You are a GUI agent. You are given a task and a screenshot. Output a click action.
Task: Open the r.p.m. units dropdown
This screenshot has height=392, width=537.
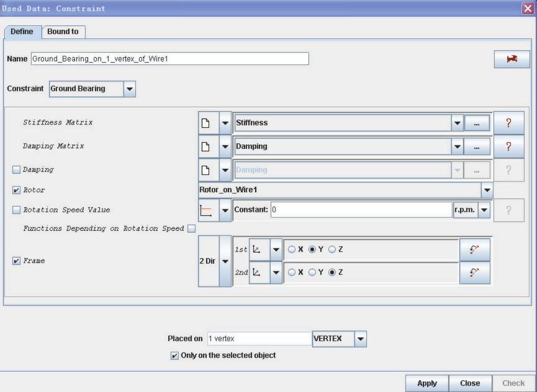(484, 210)
